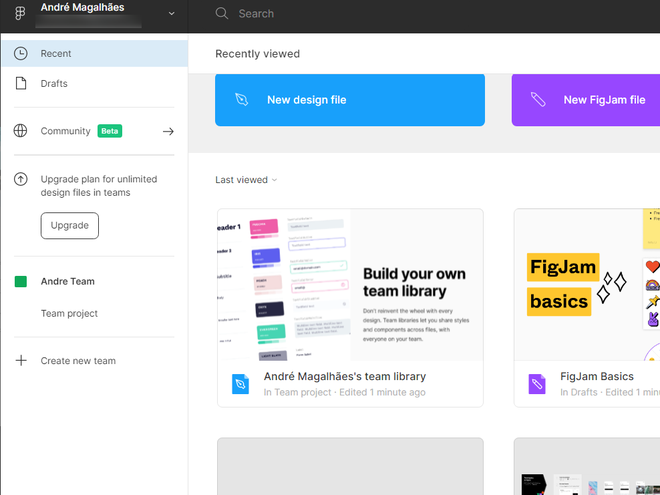Screen dimensions: 660x495
Task: Click the Community arrow icon
Action: (x=168, y=131)
